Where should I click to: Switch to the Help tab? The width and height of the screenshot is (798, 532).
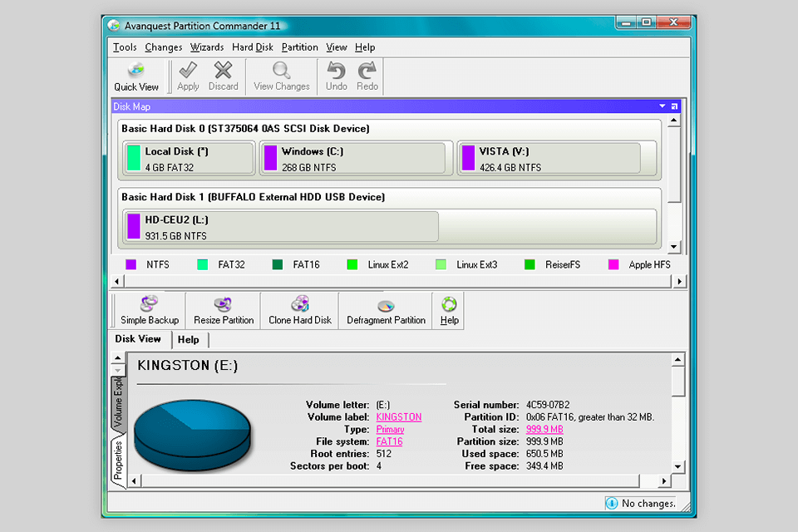pos(189,339)
